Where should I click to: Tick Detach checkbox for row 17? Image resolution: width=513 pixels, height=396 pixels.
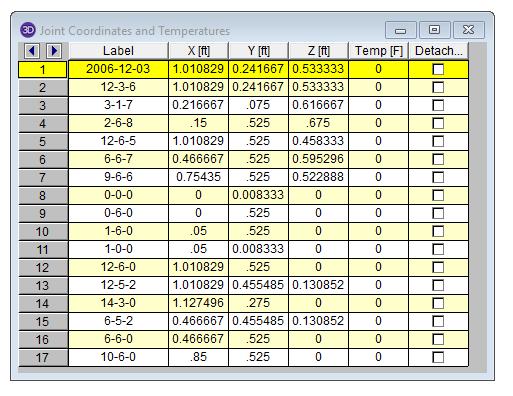click(438, 357)
